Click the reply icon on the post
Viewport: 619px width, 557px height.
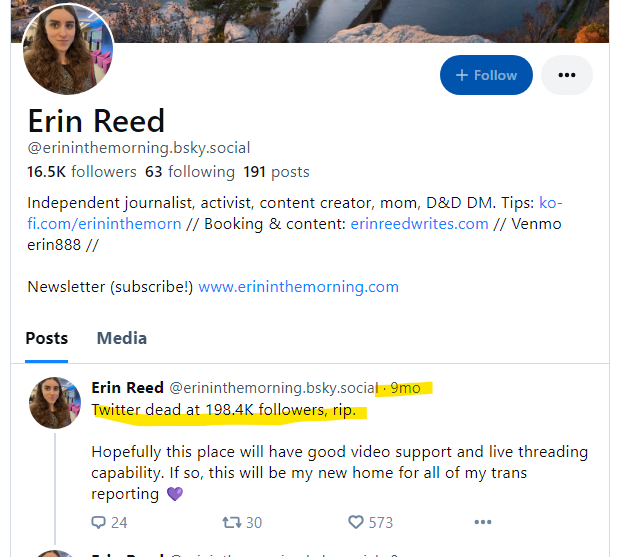[98, 522]
